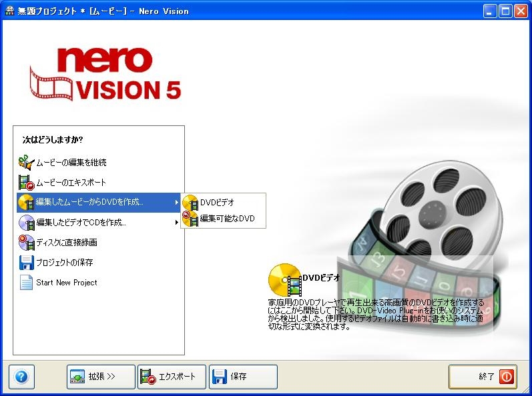Click the DVDビデオ submenu disc icon
The height and width of the screenshot is (396, 532).
point(190,203)
